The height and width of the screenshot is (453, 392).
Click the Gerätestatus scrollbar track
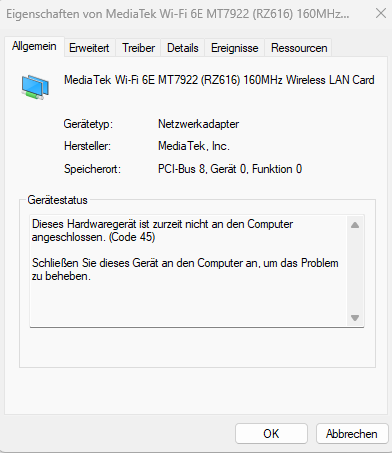point(355,271)
